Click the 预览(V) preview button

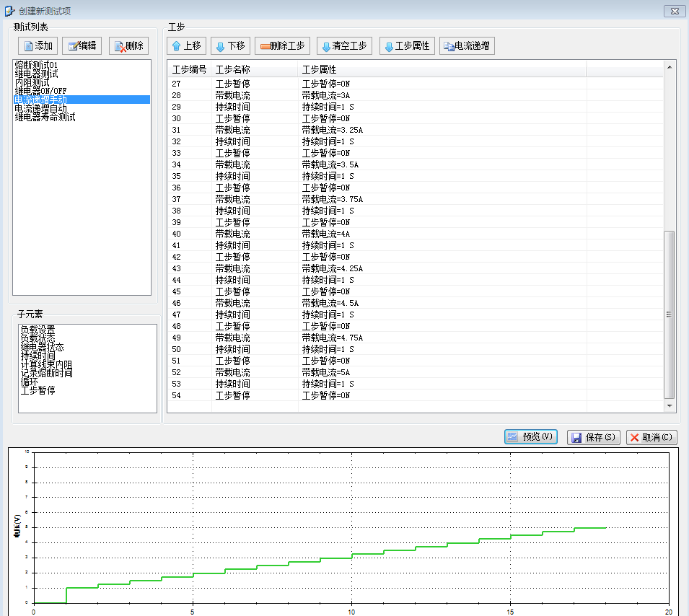[x=531, y=436]
